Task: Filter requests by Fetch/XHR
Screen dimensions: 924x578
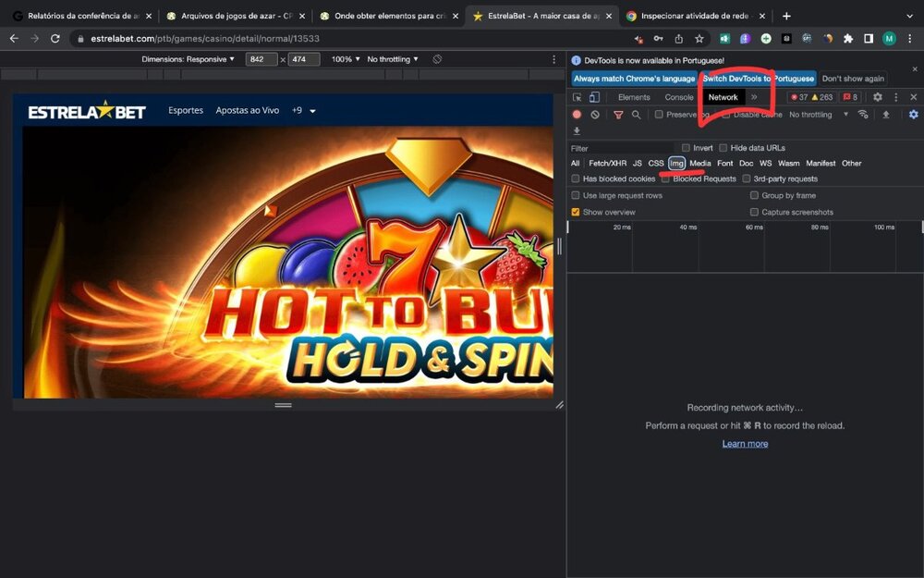Action: pyautogui.click(x=608, y=164)
